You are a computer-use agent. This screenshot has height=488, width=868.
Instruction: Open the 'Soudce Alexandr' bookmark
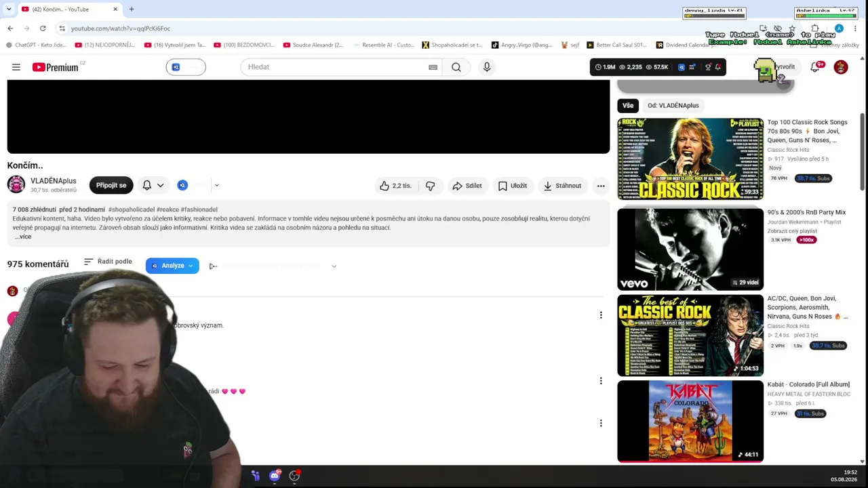[313, 45]
